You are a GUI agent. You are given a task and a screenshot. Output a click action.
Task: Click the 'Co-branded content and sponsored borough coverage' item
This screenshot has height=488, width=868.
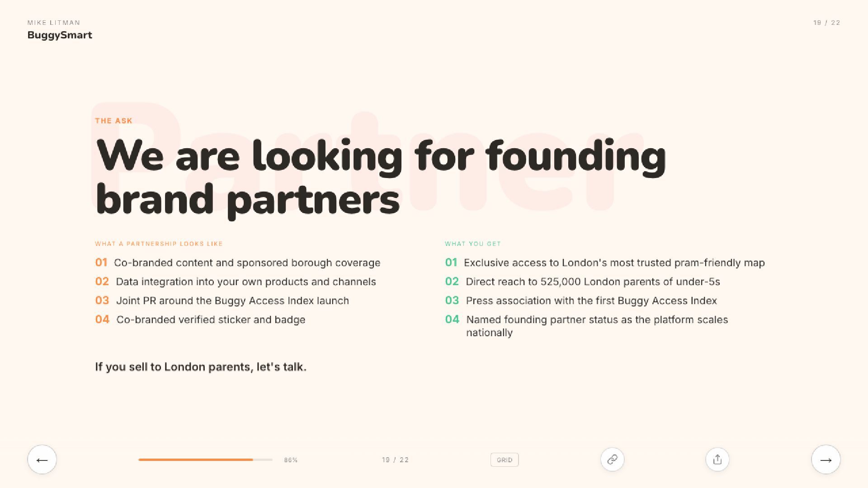[247, 263]
